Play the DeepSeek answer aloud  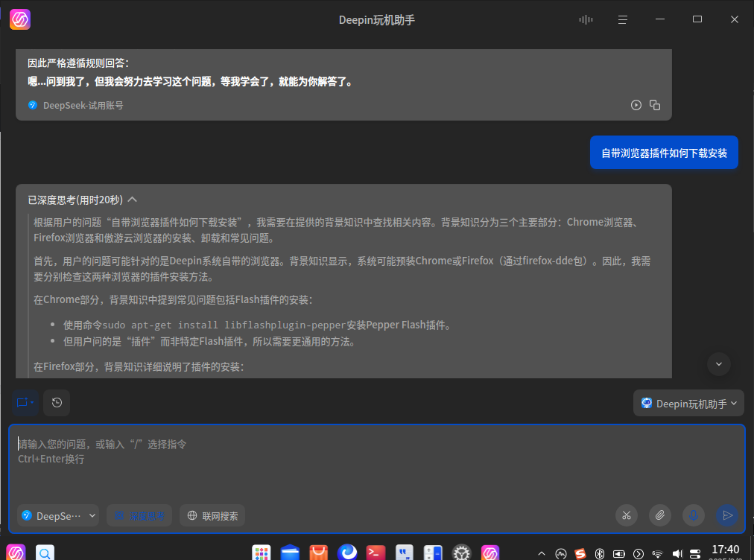click(x=636, y=105)
